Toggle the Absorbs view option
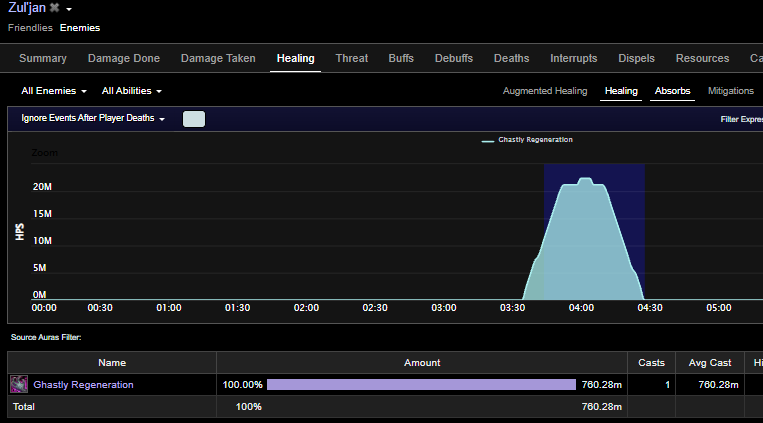763x423 pixels. coord(672,91)
